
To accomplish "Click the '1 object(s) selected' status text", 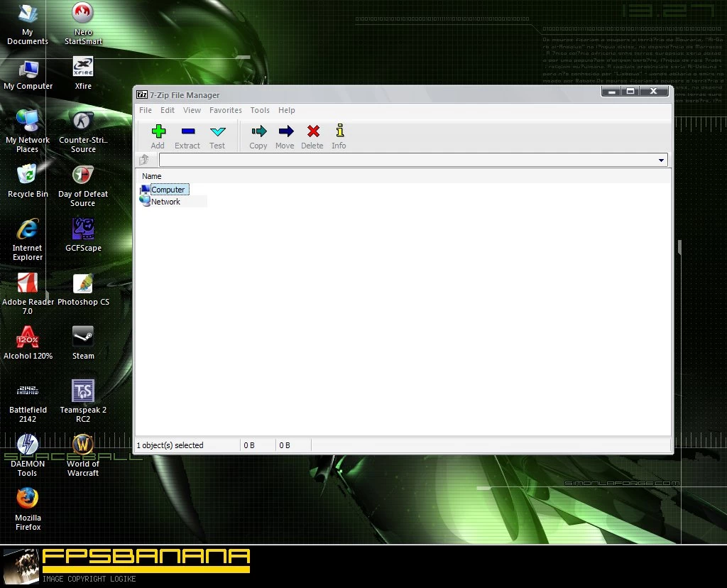I will point(170,445).
